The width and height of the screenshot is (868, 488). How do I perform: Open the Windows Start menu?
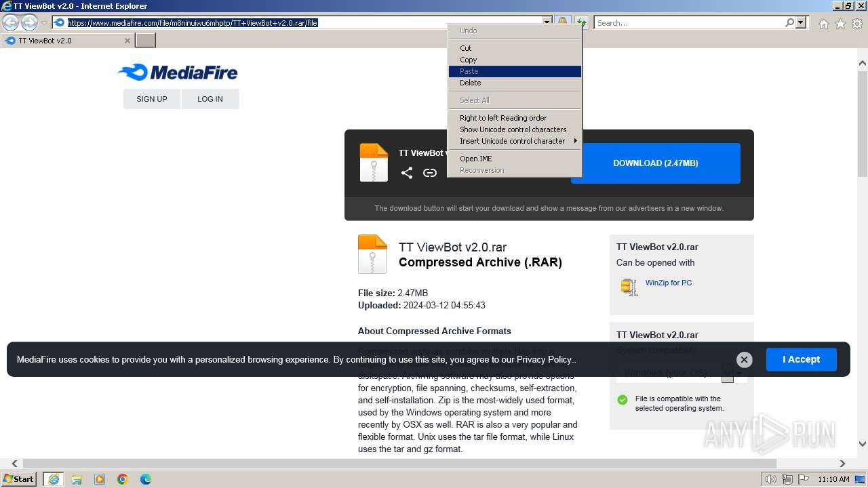(x=19, y=479)
